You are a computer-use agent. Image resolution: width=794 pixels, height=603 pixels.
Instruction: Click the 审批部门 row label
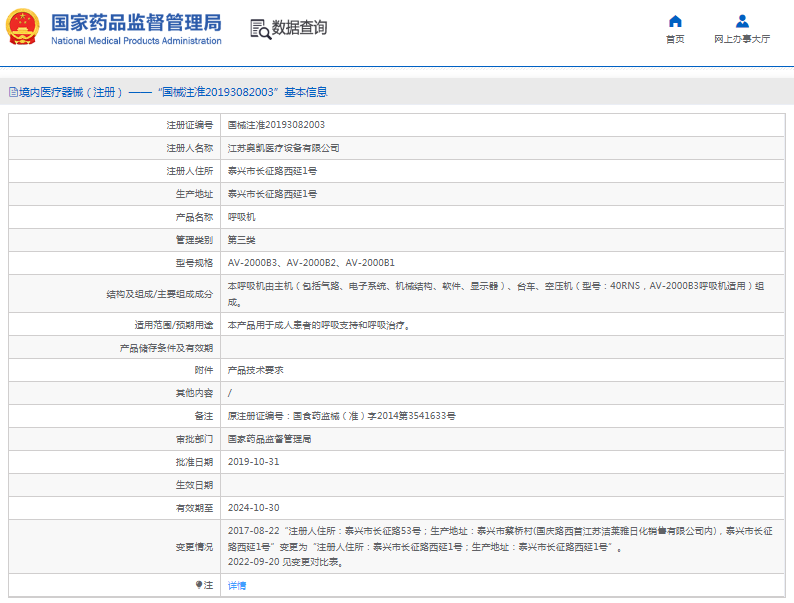pyautogui.click(x=194, y=439)
